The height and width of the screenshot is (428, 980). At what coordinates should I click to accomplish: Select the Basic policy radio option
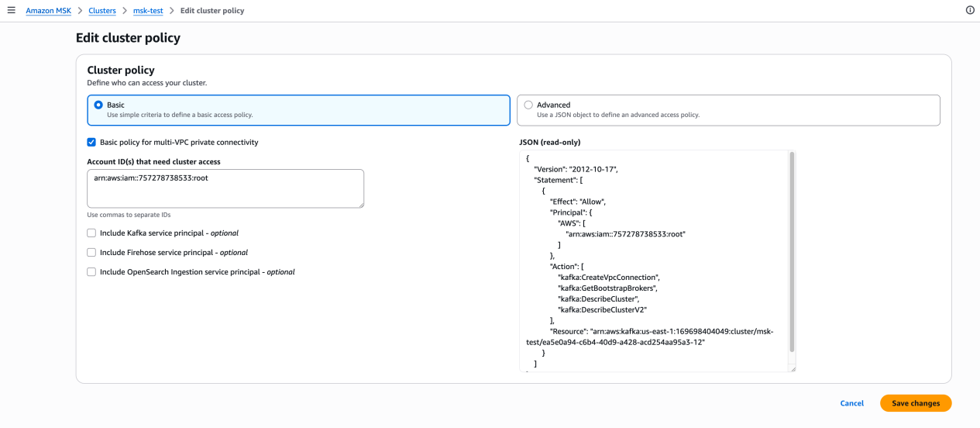point(98,105)
